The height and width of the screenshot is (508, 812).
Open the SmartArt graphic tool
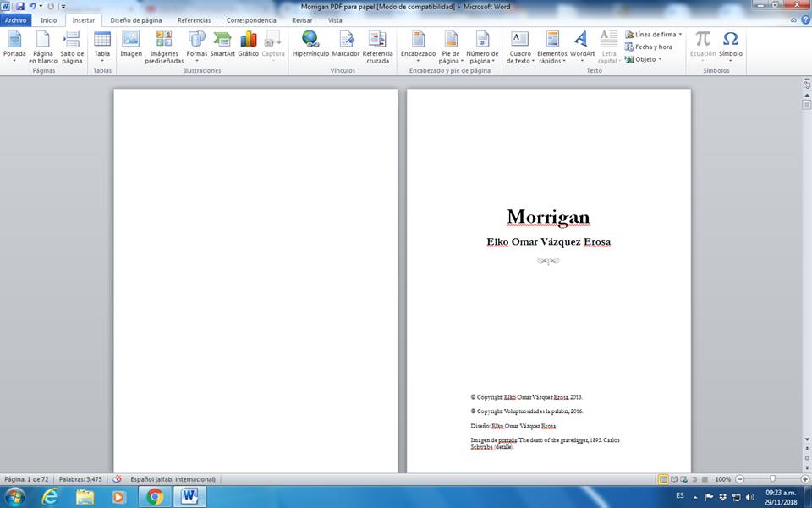[222, 44]
